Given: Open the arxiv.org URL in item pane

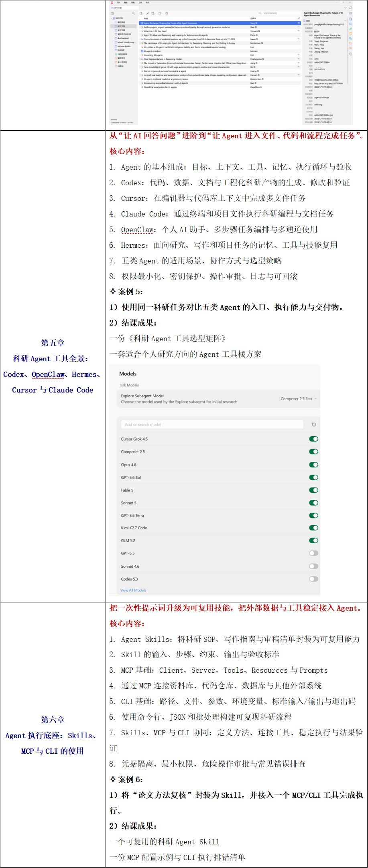Looking at the screenshot, I should [x=329, y=83].
